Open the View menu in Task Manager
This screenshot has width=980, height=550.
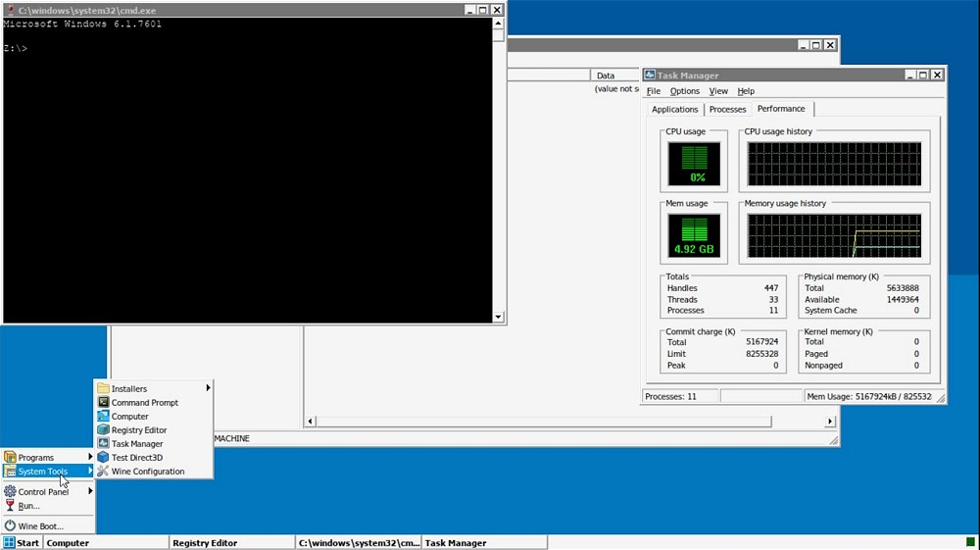pos(718,91)
